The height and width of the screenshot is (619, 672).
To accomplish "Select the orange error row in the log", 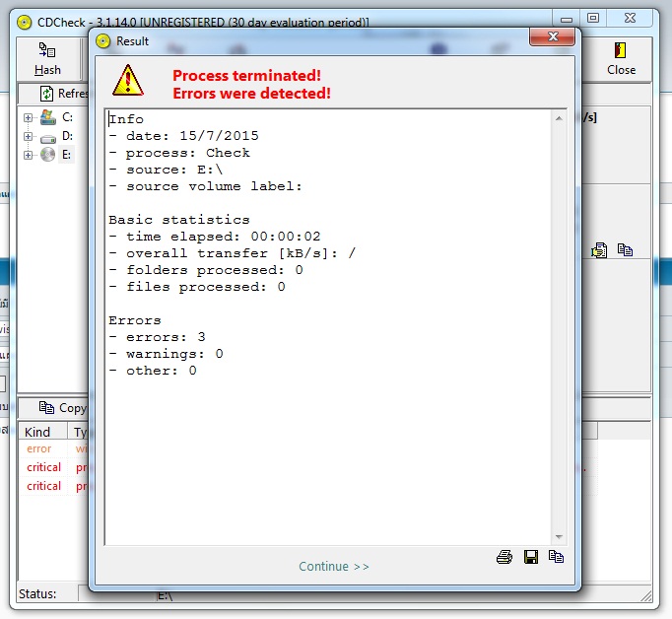I will point(38,449).
